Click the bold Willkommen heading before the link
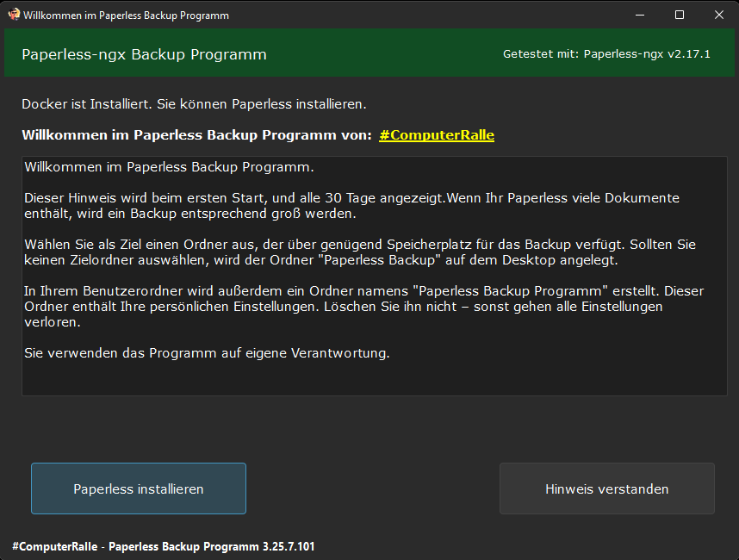The width and height of the screenshot is (739, 560). [x=196, y=135]
